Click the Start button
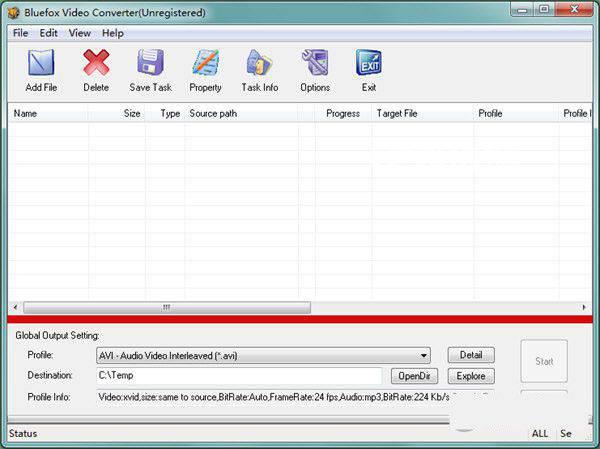Image resolution: width=600 pixels, height=449 pixels. tap(544, 361)
